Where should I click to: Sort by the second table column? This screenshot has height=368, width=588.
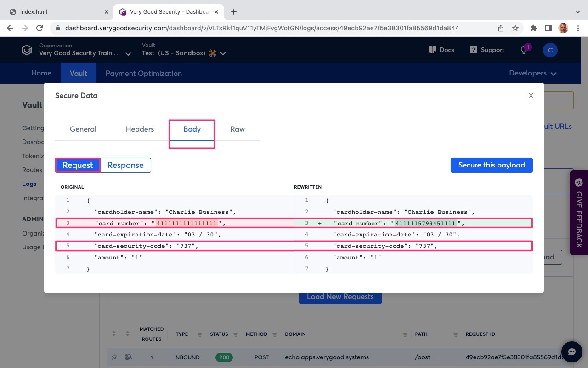(x=129, y=334)
